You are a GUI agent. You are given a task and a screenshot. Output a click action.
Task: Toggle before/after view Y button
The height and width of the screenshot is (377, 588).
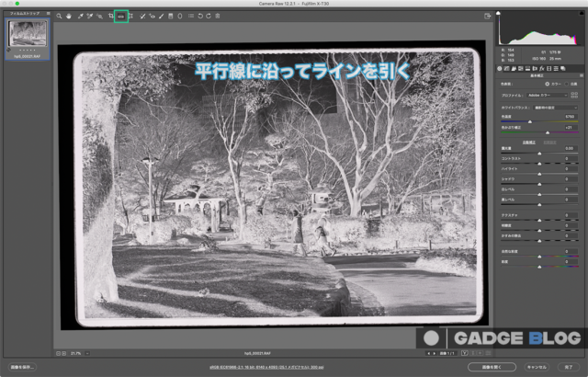click(x=465, y=353)
